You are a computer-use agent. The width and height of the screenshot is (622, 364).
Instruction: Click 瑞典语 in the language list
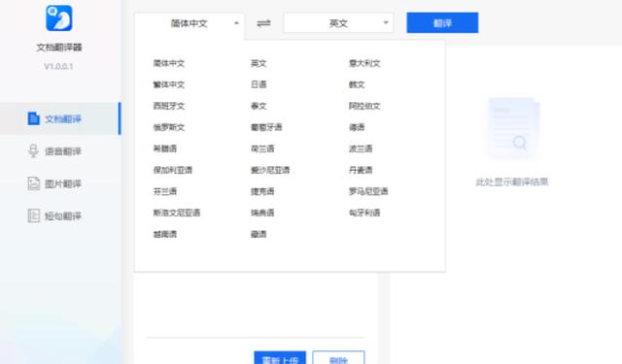click(x=262, y=214)
